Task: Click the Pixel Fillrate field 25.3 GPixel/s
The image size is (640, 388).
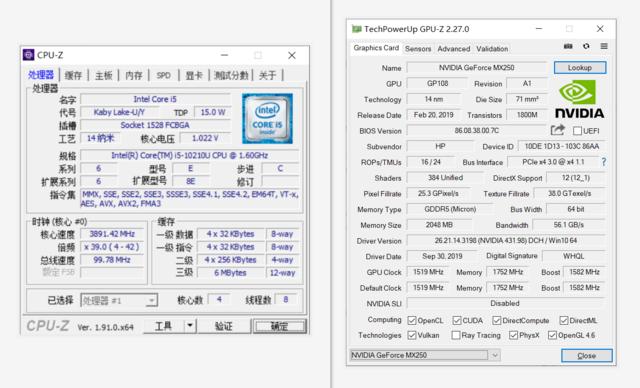Action: click(x=438, y=193)
